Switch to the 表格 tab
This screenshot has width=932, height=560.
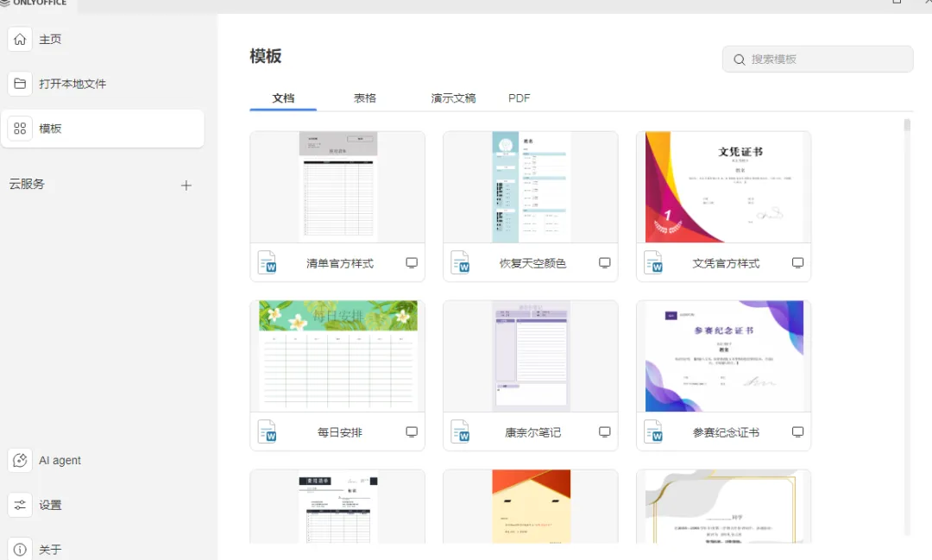coord(365,98)
